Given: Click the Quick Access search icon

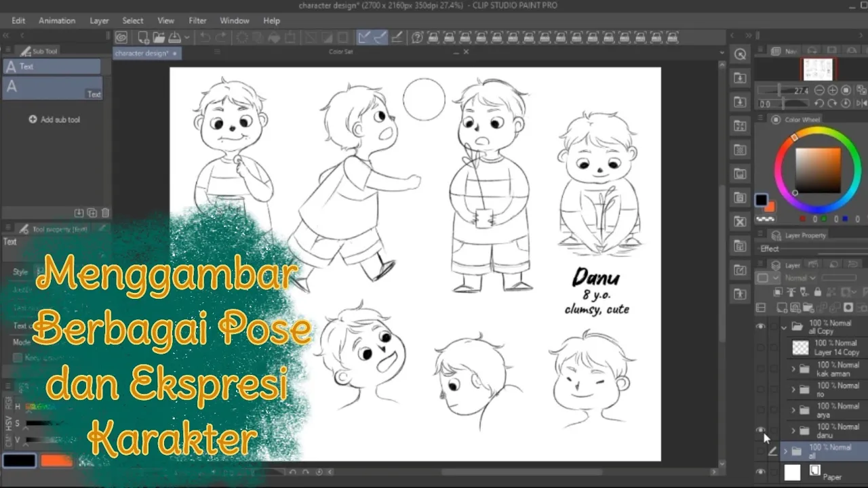Looking at the screenshot, I should [x=740, y=54].
